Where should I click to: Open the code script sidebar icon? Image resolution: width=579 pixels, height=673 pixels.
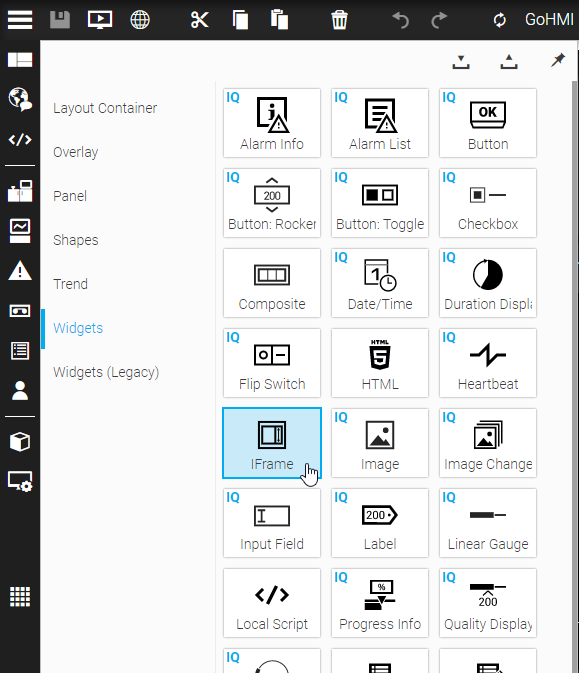pos(20,139)
